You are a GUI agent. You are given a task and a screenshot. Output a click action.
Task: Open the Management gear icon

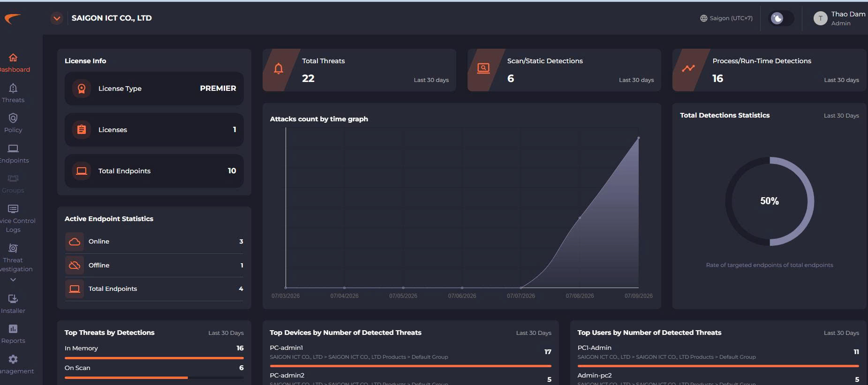(x=13, y=359)
